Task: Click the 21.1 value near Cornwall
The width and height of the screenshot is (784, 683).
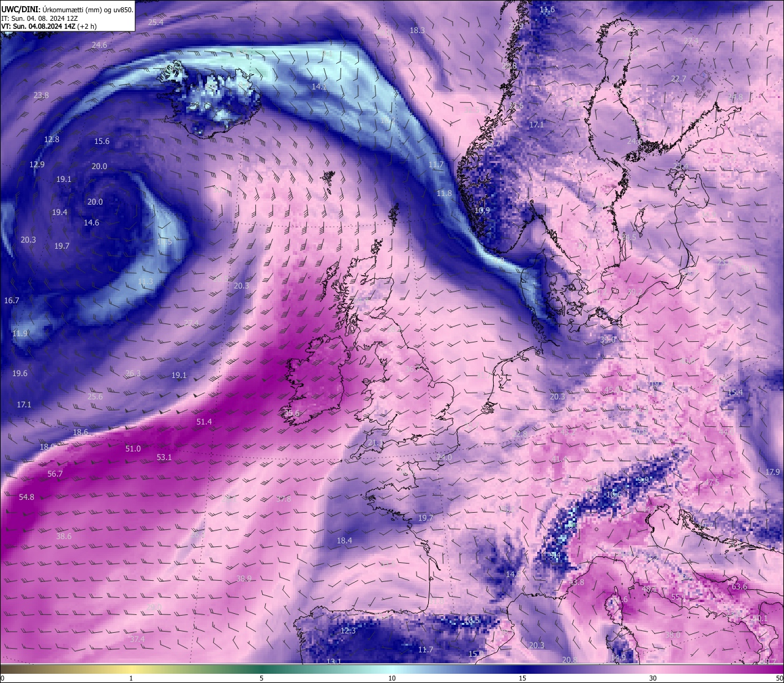Action: (x=375, y=442)
